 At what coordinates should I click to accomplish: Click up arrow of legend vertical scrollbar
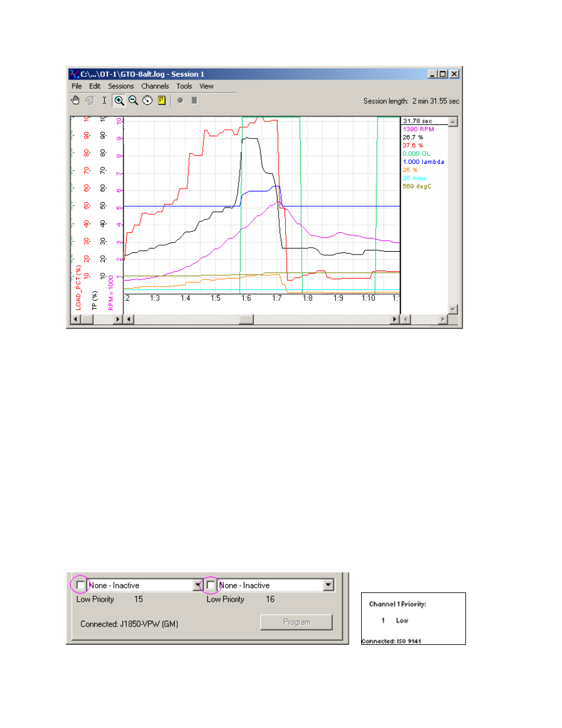[x=453, y=121]
